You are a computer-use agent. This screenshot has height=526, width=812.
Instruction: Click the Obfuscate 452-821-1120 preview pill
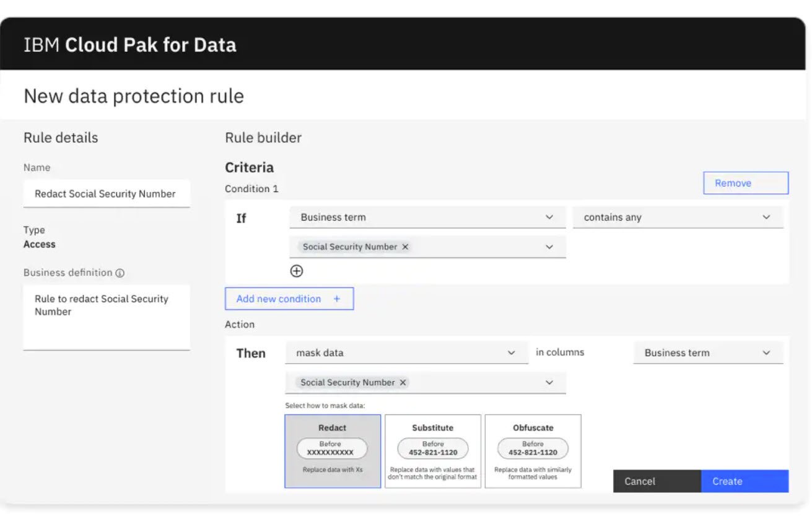tap(533, 449)
